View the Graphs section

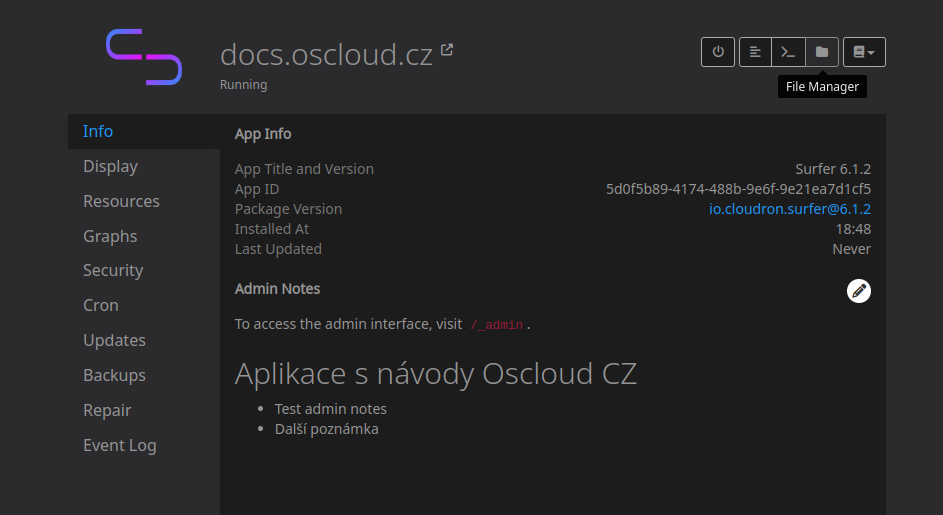pos(110,236)
